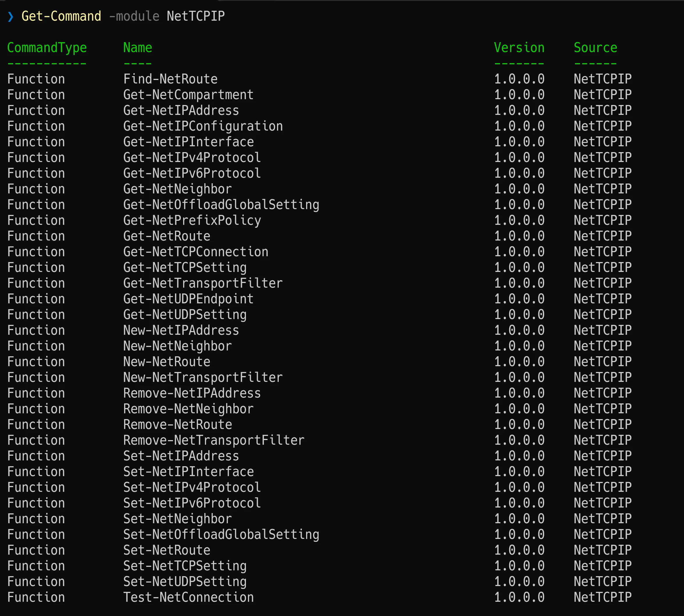Click New-NetIPAddress
Screen dimensions: 684x616
click(x=181, y=330)
